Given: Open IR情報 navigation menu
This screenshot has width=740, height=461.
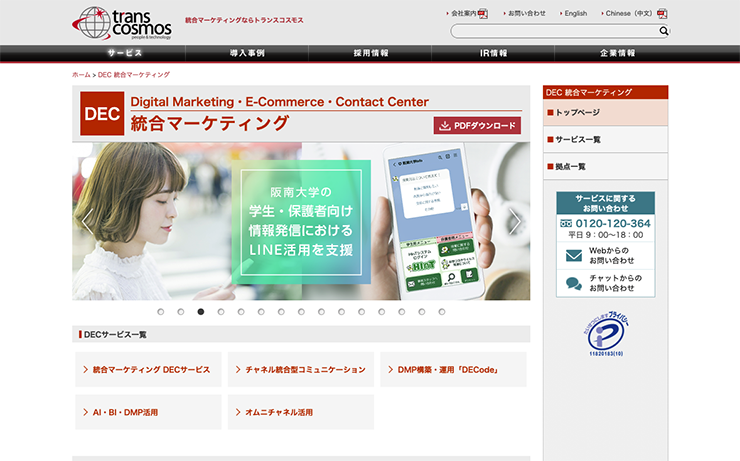Looking at the screenshot, I should pos(493,53).
